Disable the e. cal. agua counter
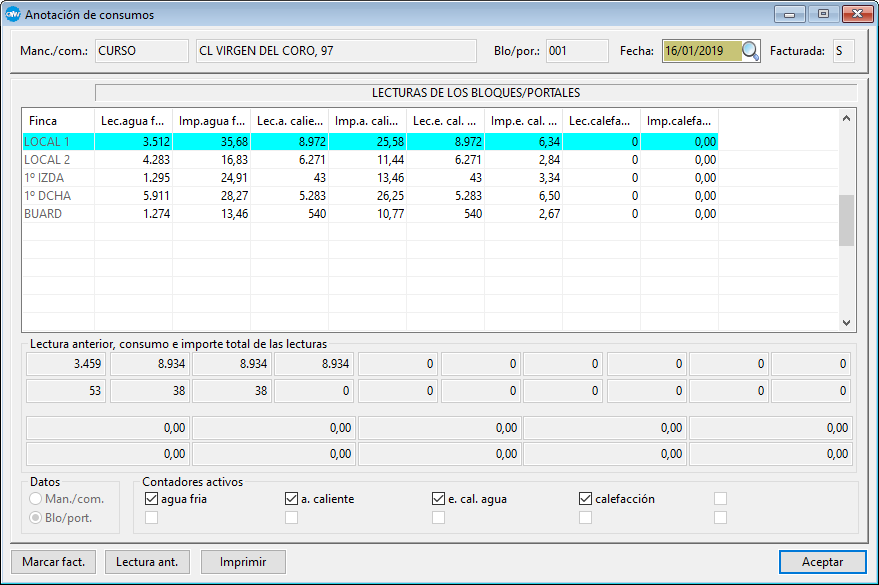This screenshot has height=585, width=879. click(438, 498)
